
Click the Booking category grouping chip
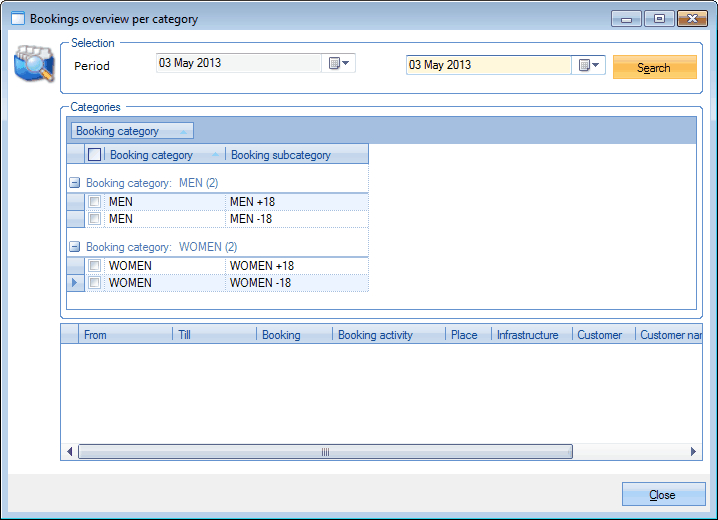(131, 131)
